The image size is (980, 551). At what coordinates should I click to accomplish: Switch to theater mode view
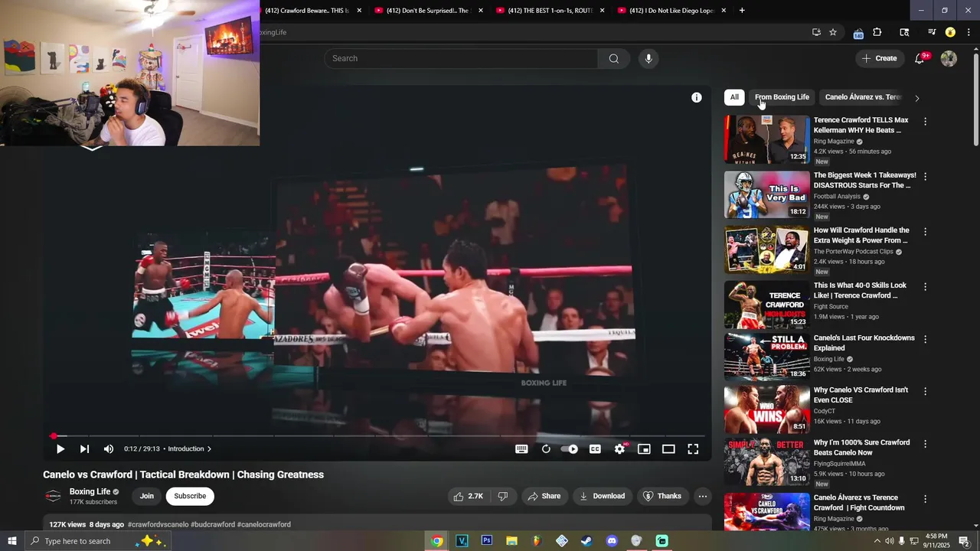668,449
